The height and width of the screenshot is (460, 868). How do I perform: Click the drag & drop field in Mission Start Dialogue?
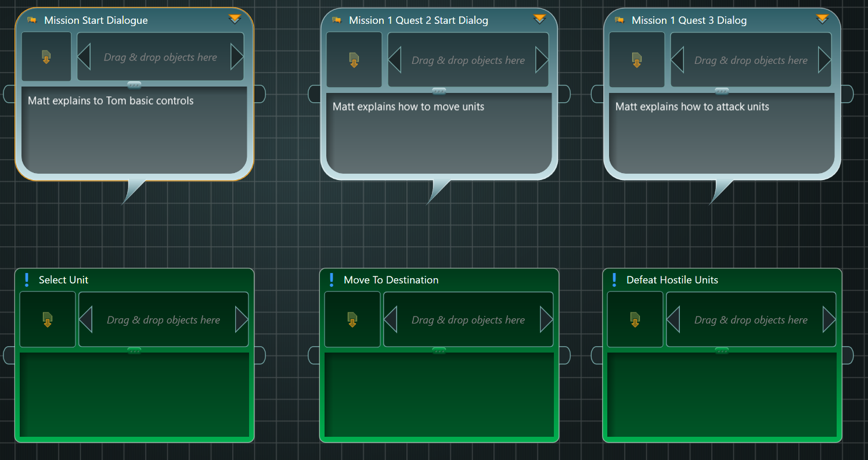[160, 57]
